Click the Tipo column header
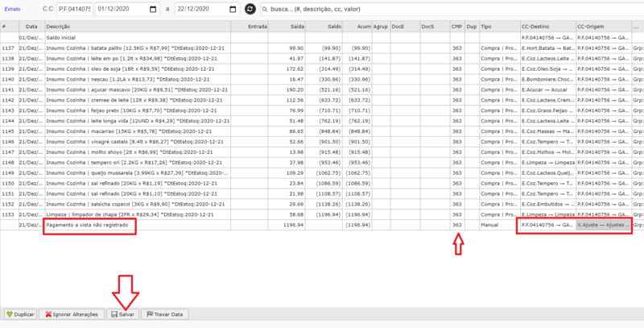Image resolution: width=644 pixels, height=328 pixels. click(500, 27)
